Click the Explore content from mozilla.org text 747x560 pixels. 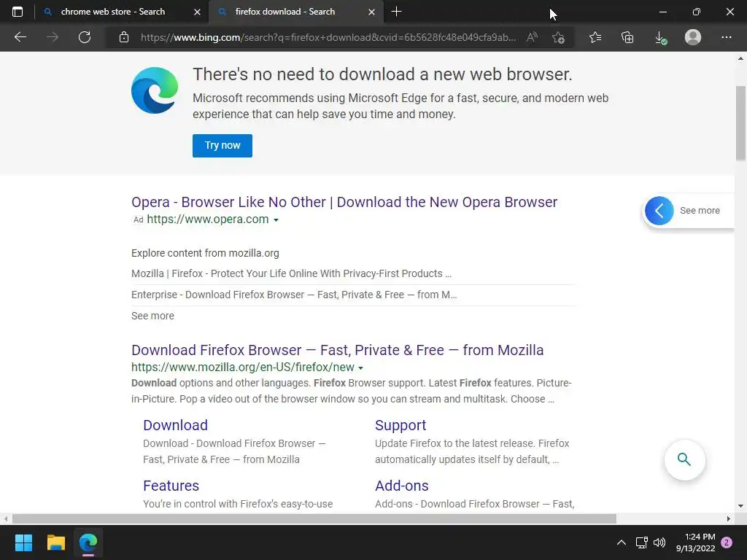[205, 253]
